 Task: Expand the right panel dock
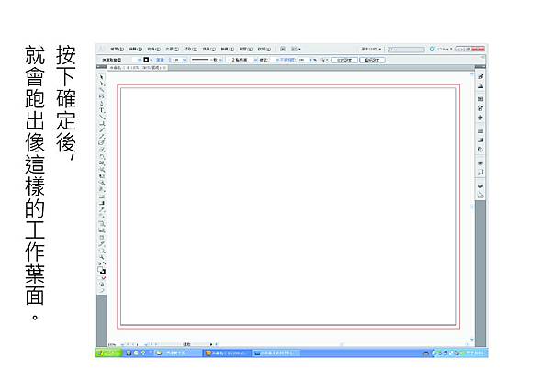479,67
